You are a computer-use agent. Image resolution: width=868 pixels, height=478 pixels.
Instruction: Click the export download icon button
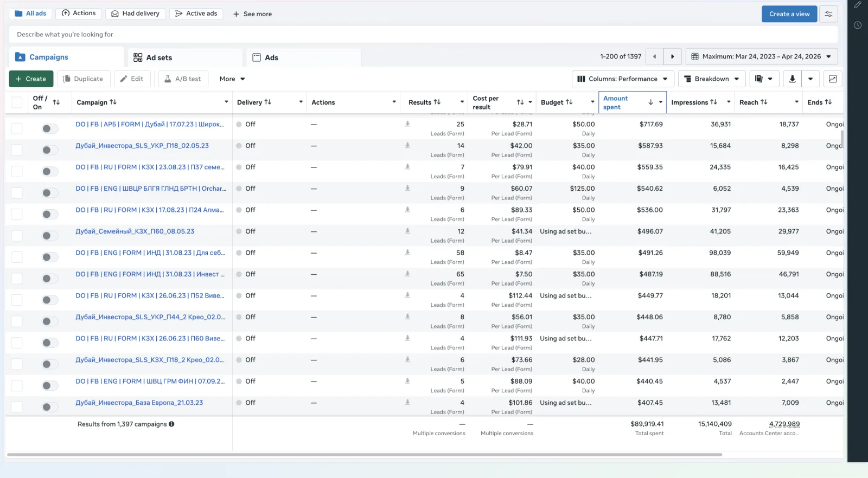792,79
